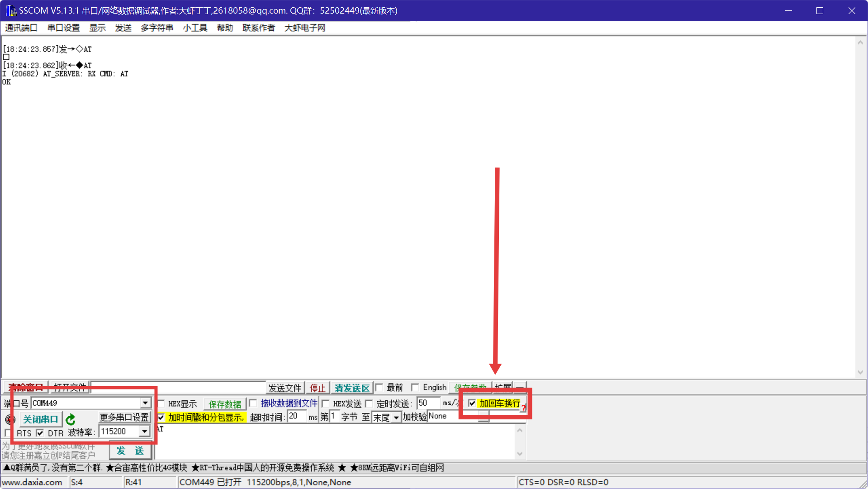868x489 pixels.
Task: Click the OK response line in log
Action: [x=6, y=82]
